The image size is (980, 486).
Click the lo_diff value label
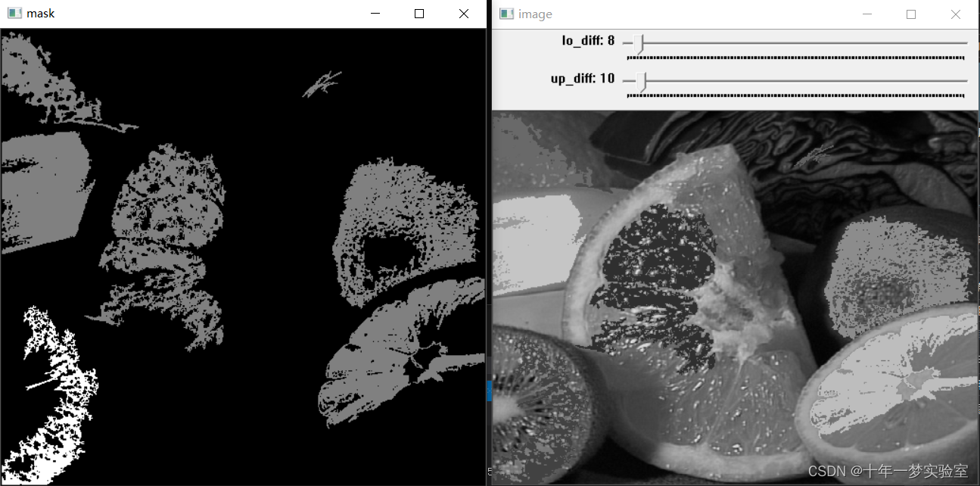586,40
